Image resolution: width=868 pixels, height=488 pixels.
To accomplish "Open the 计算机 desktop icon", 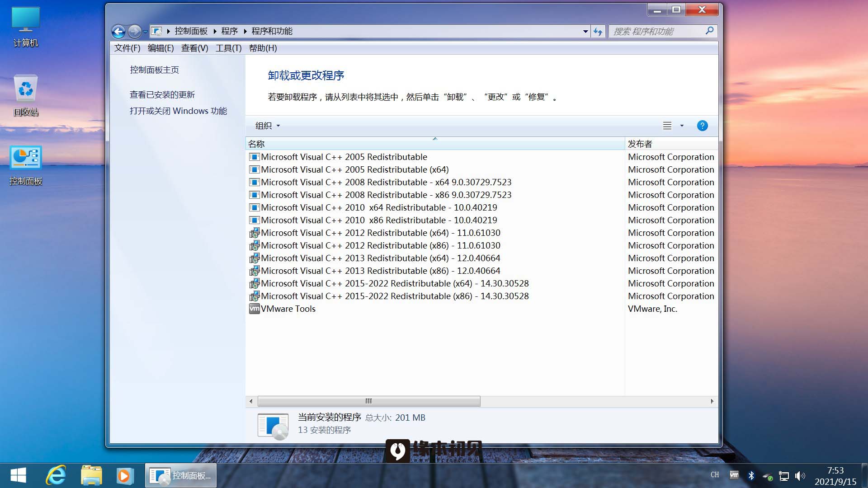I will [26, 27].
